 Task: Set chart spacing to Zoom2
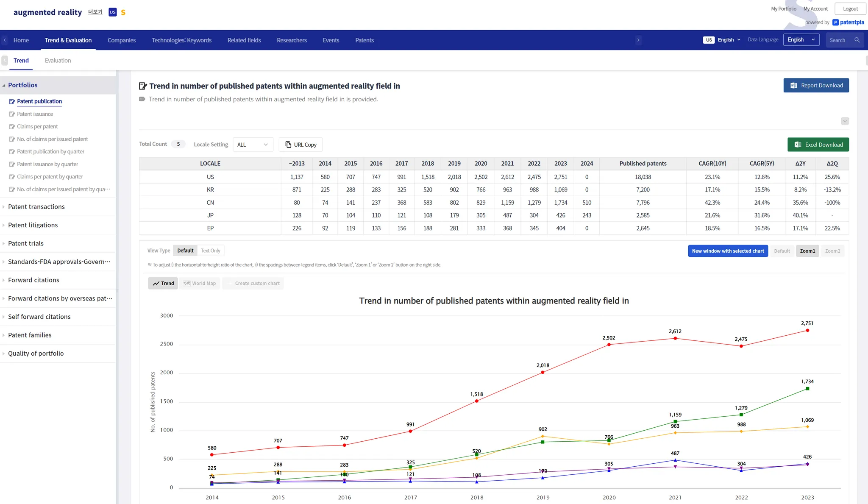tap(832, 251)
